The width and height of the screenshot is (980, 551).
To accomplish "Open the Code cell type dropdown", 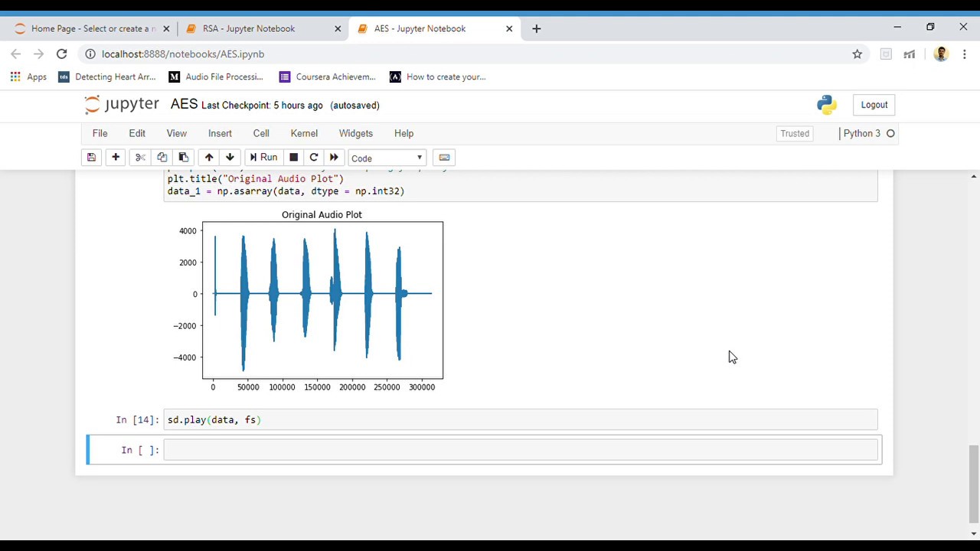I will point(387,158).
